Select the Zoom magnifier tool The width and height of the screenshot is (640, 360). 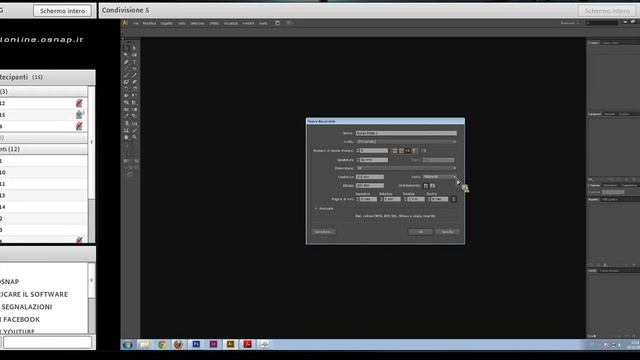coord(134,137)
